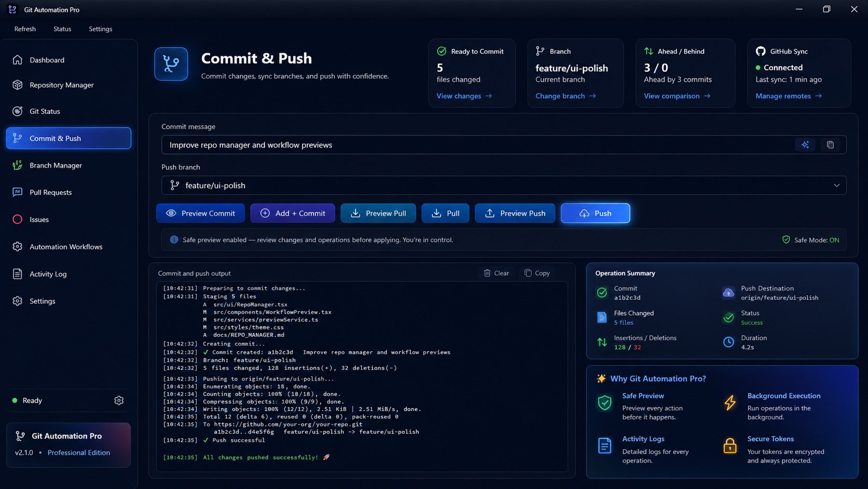868x489 pixels.
Task: Follow the Change branch link
Action: 565,96
